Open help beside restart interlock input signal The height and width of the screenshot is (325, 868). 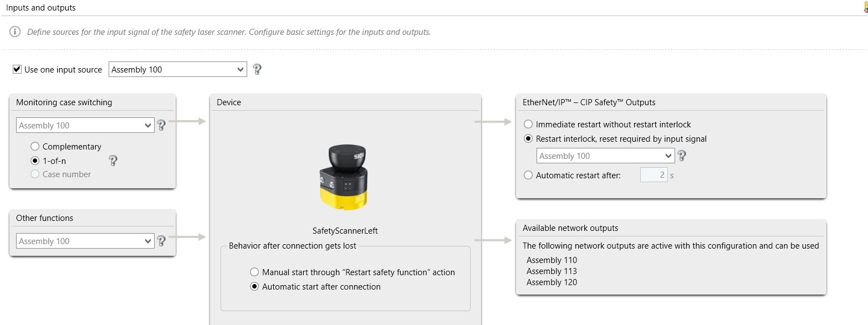click(682, 156)
